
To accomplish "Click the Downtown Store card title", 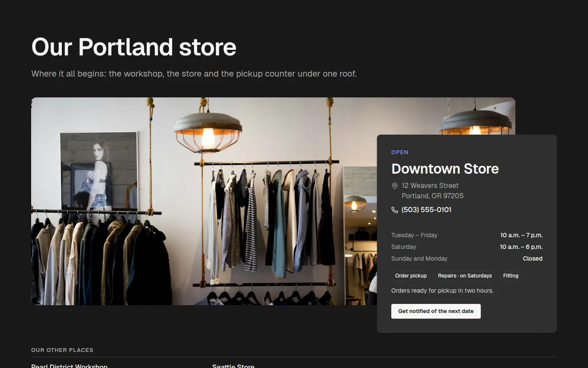I will coord(445,168).
